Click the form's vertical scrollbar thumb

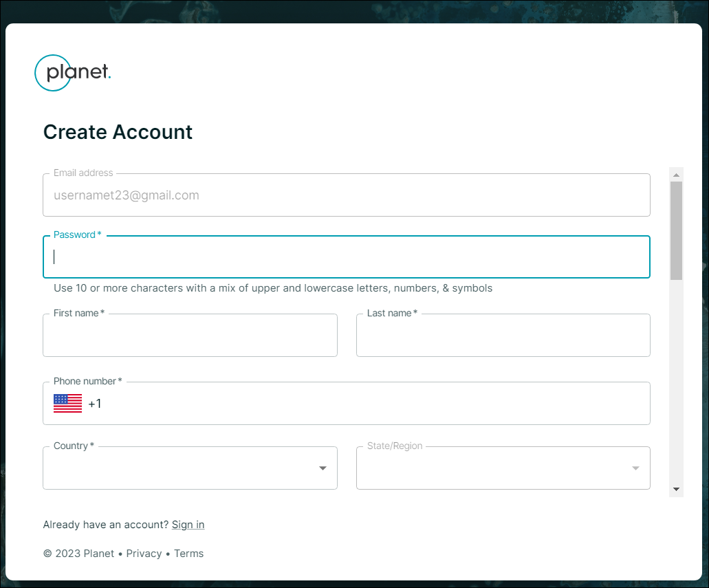676,230
